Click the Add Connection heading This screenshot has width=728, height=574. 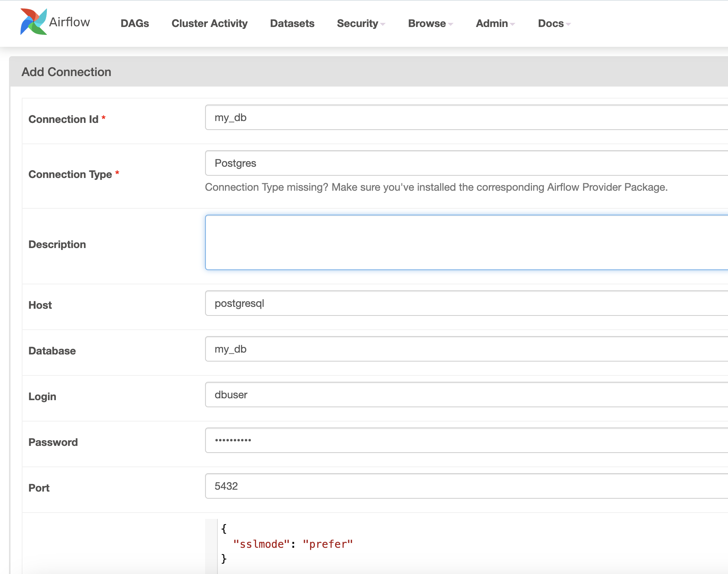point(66,72)
